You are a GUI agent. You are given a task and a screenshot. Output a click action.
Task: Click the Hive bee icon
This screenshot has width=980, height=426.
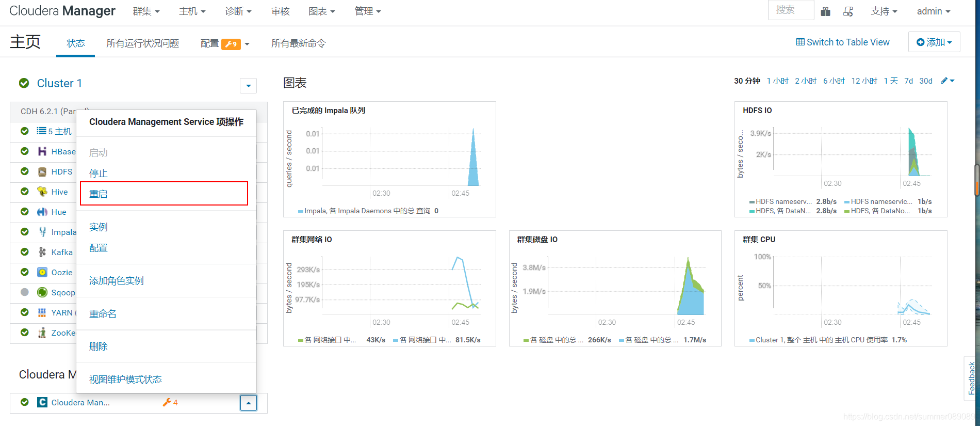42,192
